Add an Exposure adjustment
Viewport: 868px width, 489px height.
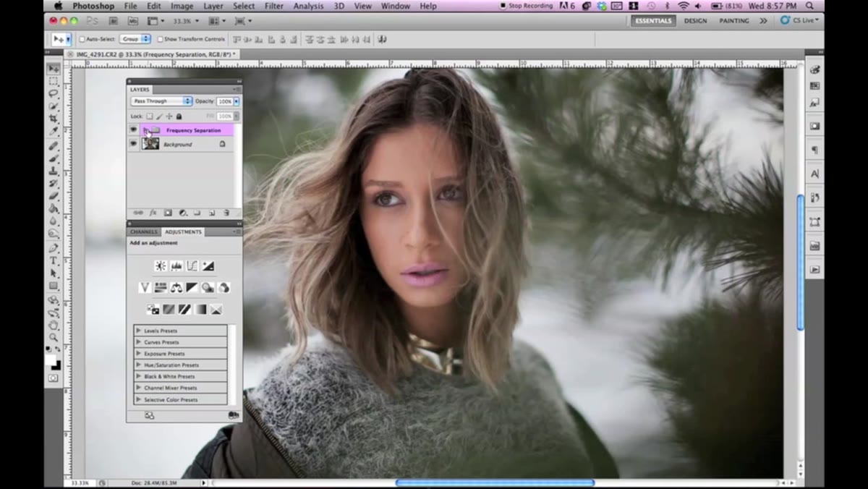pyautogui.click(x=208, y=266)
